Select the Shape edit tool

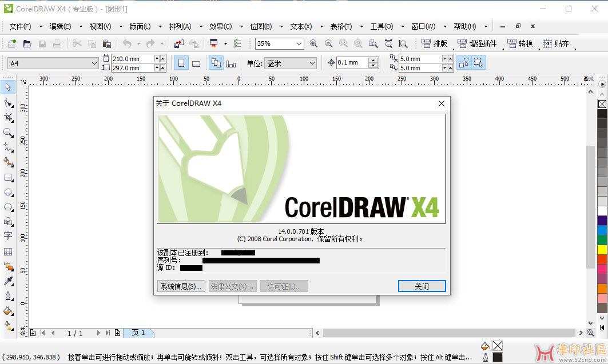pyautogui.click(x=8, y=103)
